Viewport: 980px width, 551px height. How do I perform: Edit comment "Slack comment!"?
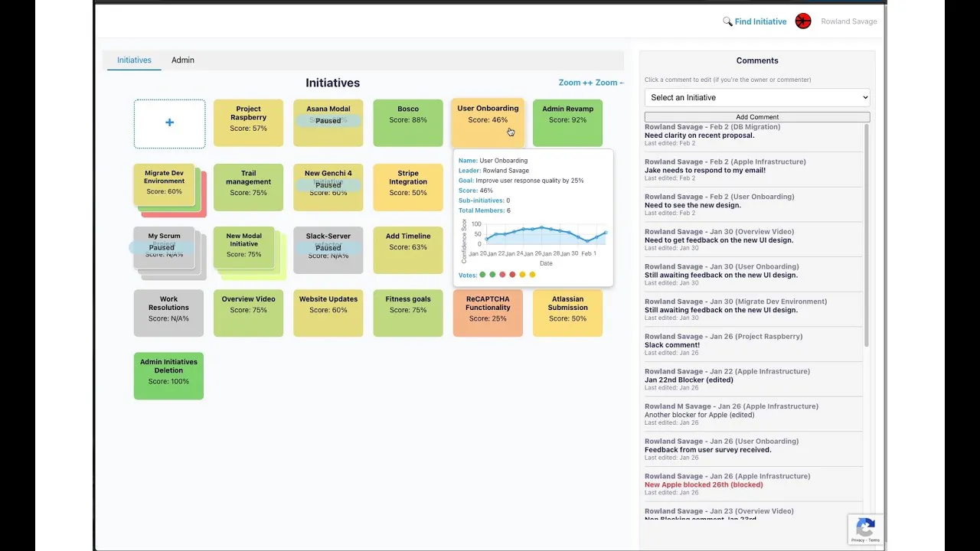click(x=672, y=345)
